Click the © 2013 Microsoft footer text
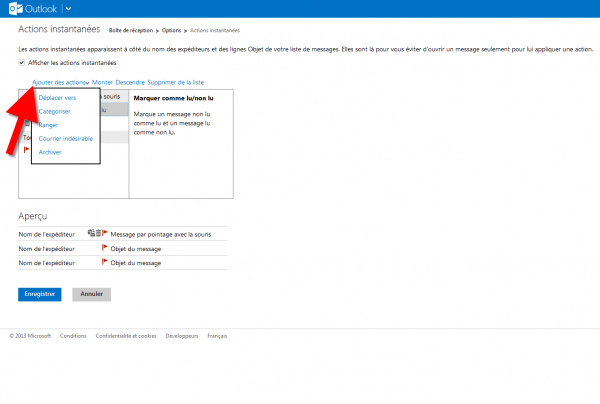Viewport: 600px width, 404px height. (30, 336)
